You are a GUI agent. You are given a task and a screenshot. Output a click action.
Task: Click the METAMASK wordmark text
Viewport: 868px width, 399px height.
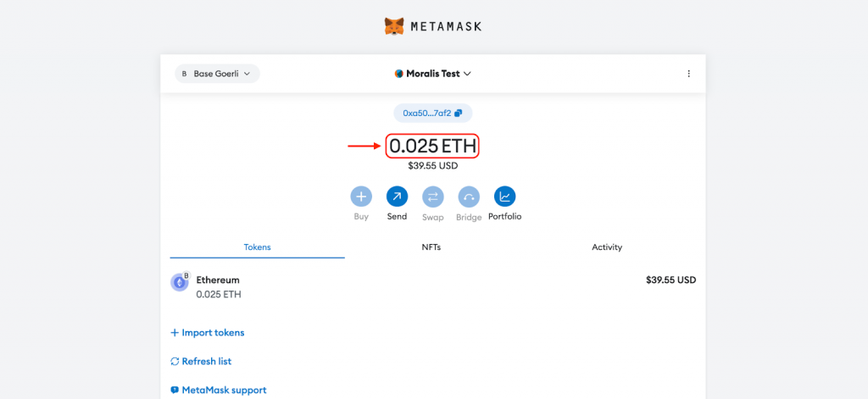446,26
